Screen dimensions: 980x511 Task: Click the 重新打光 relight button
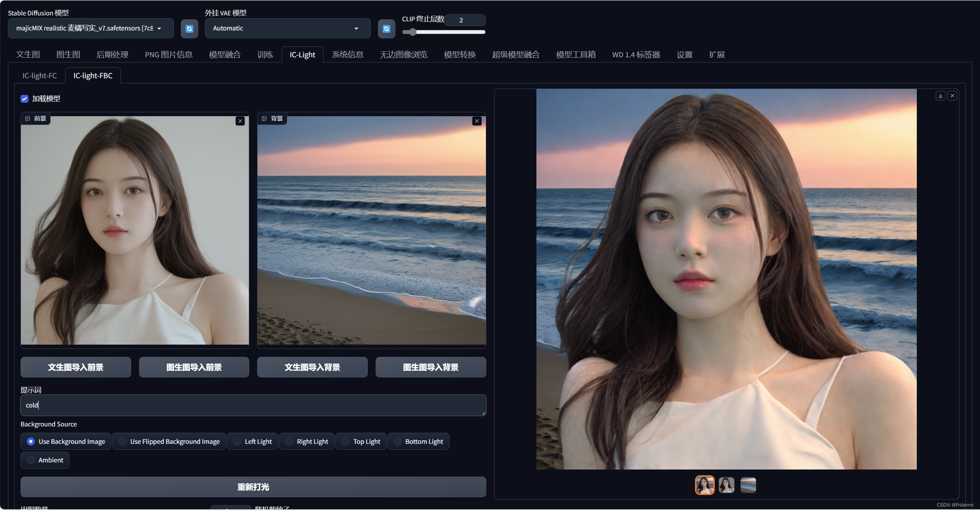point(253,487)
